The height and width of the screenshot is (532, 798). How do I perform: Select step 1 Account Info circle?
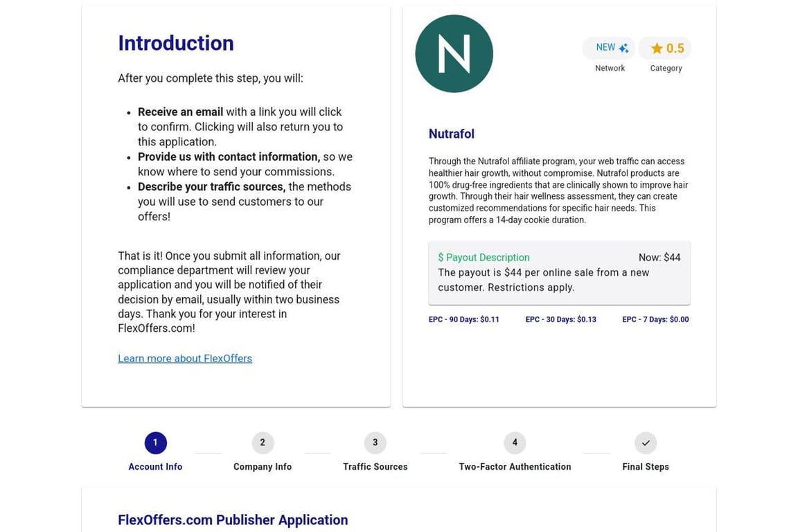tap(155, 443)
